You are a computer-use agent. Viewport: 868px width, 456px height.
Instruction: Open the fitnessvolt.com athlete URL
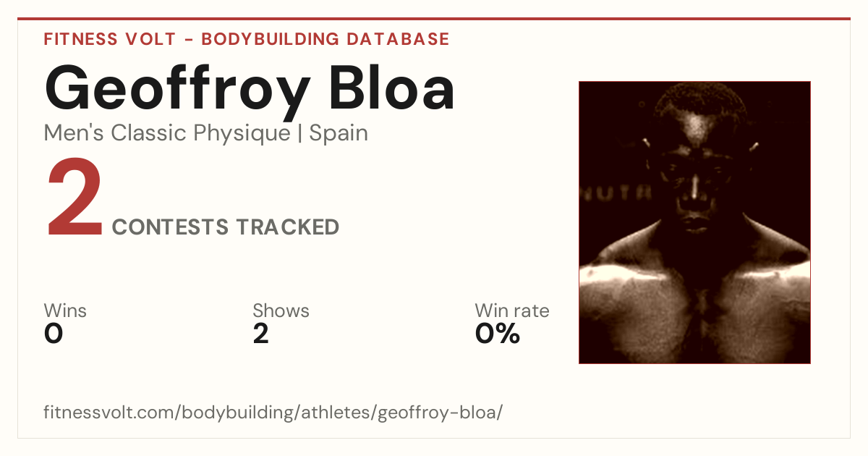pyautogui.click(x=273, y=413)
